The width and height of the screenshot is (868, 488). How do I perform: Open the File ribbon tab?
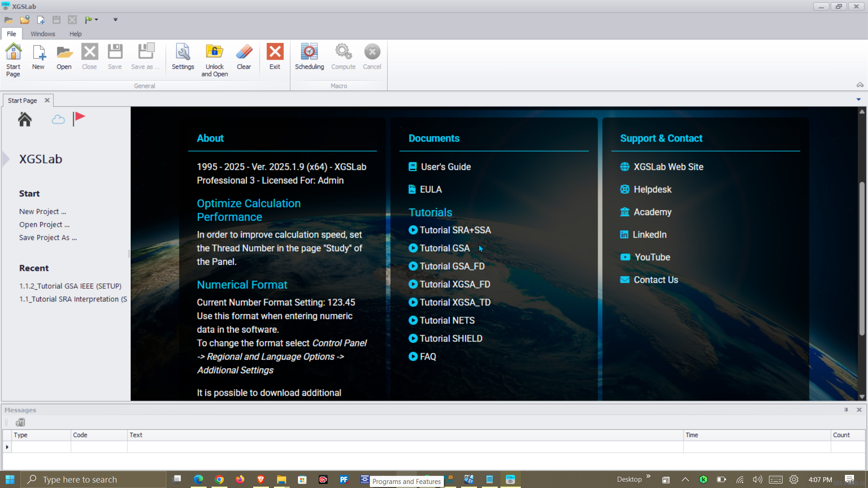pos(11,34)
